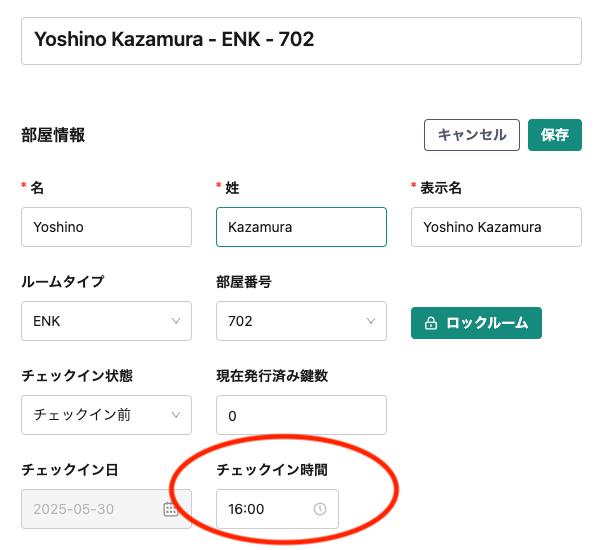Image resolution: width=611 pixels, height=550 pixels.
Task: Click the 部屋情報 section heading
Action: point(53,135)
